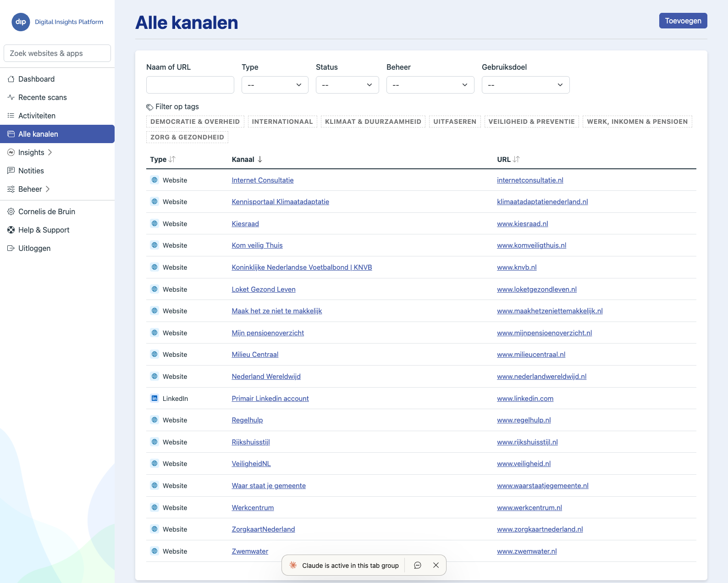Image resolution: width=728 pixels, height=583 pixels.
Task: Click the Uitloggen exit icon
Action: click(x=11, y=248)
